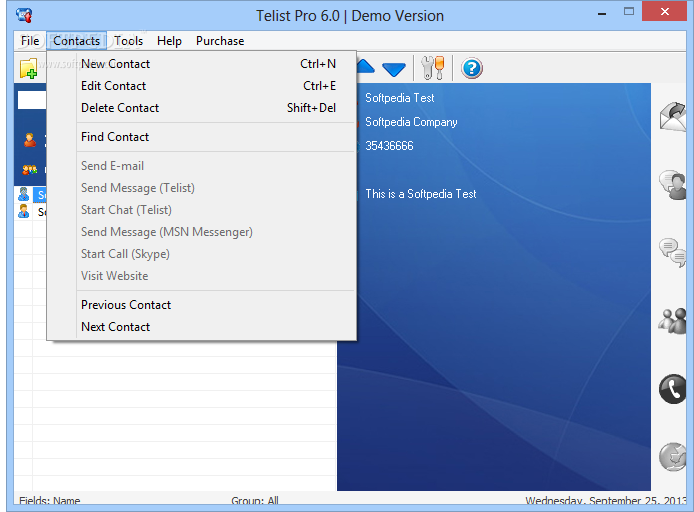The width and height of the screenshot is (694, 512).
Task: Click the chat speech bubbles icon
Action: click(673, 253)
